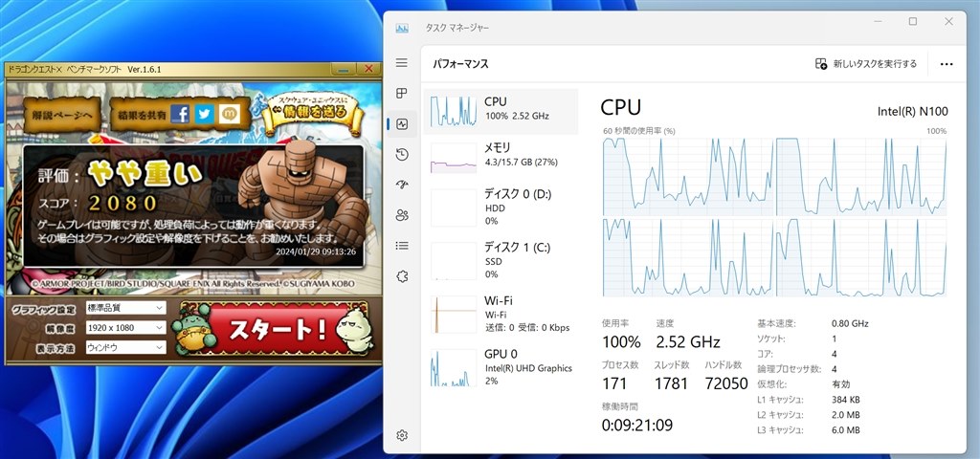Share result on mixi icon
The height and width of the screenshot is (459, 980).
230,114
